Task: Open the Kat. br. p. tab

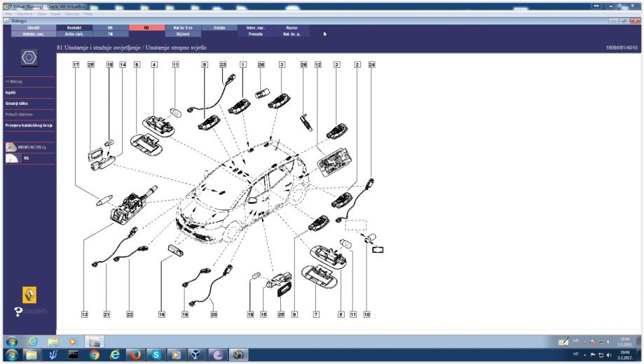Action: coord(292,34)
